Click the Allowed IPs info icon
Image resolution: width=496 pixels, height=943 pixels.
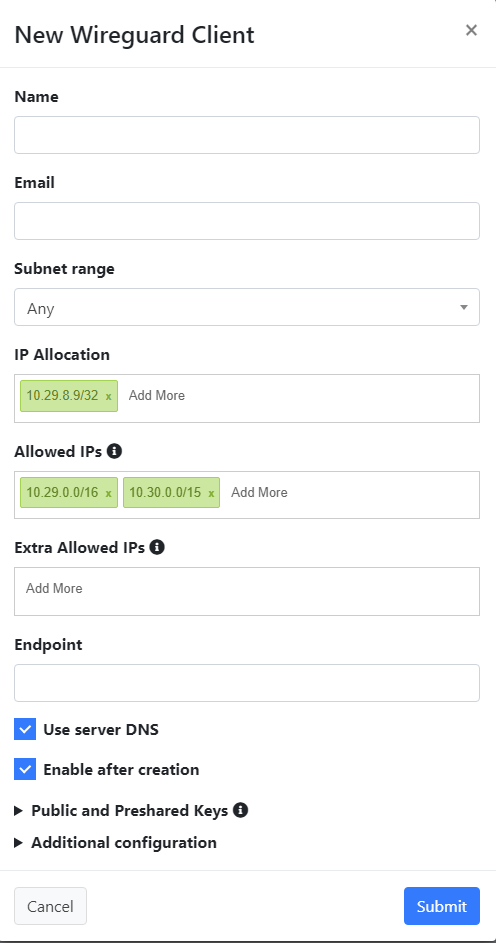tap(114, 451)
